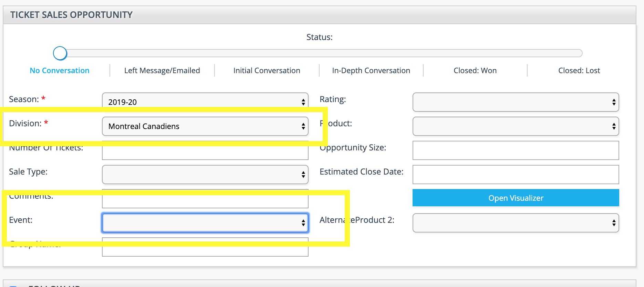Image resolution: width=644 pixels, height=287 pixels.
Task: Open the AlternateProduct 2 dropdown
Action: click(x=516, y=223)
